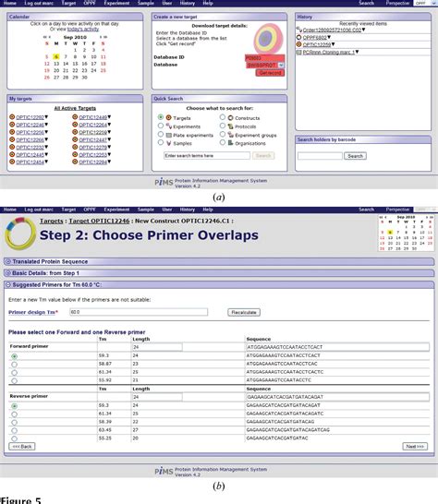Click the Experiments icon in Quick Search
The height and width of the screenshot is (504, 438).
pos(168,126)
